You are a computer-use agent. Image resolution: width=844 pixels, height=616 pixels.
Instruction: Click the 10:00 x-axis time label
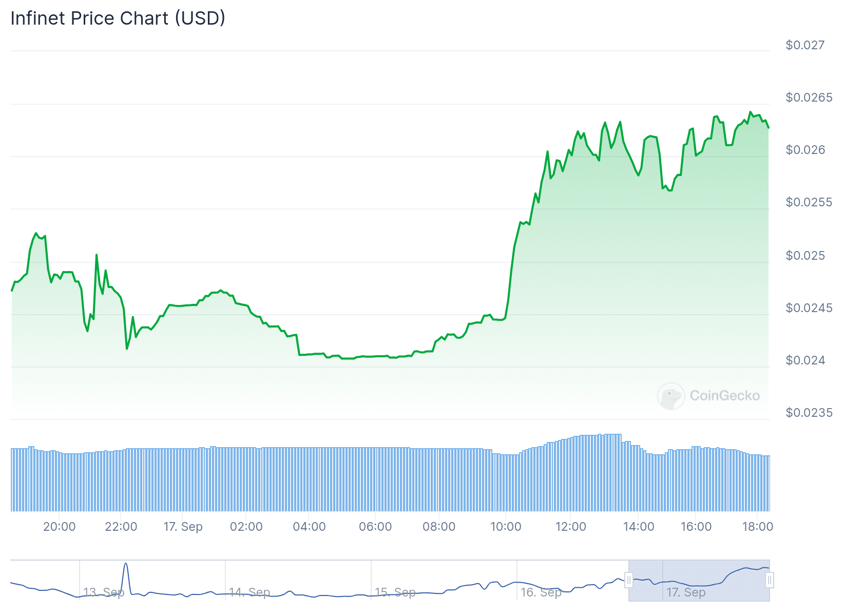click(506, 527)
